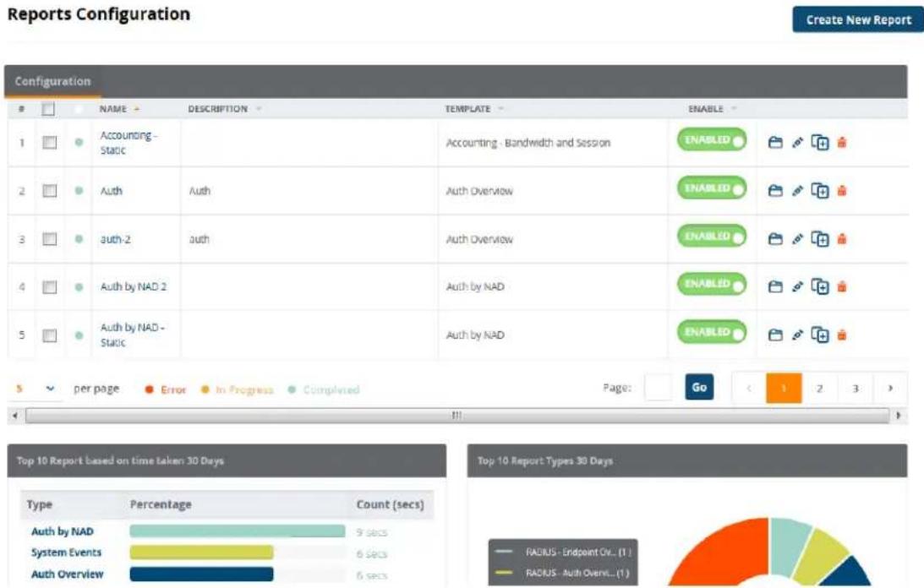Screen dimensions: 924x588
Task: Open folder icon for Auth by NAD - Static
Action: (x=775, y=335)
